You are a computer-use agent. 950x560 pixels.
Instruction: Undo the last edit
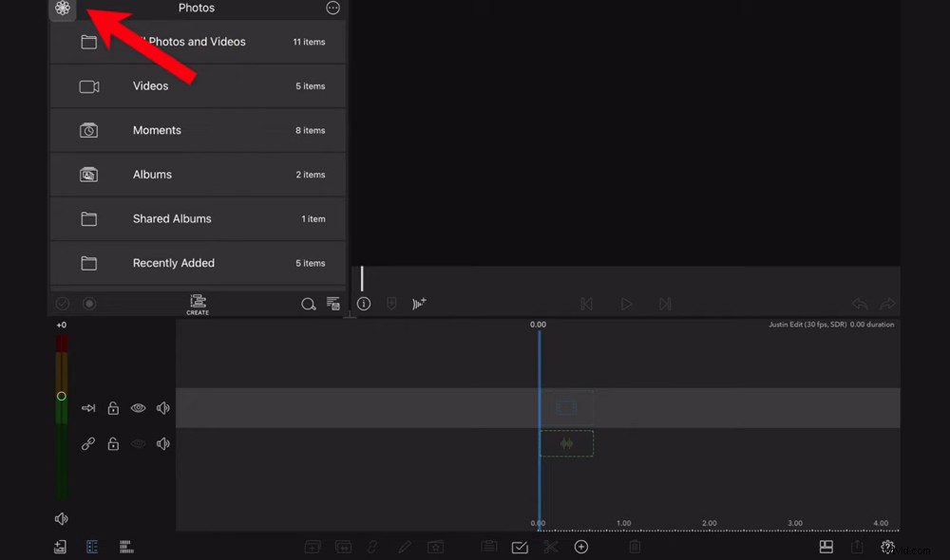pyautogui.click(x=859, y=304)
